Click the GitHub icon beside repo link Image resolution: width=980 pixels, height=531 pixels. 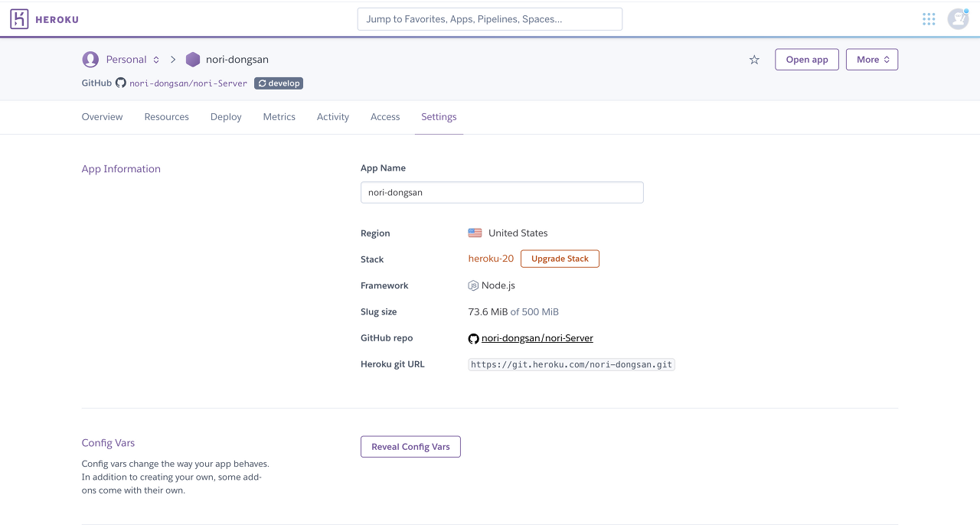(473, 338)
